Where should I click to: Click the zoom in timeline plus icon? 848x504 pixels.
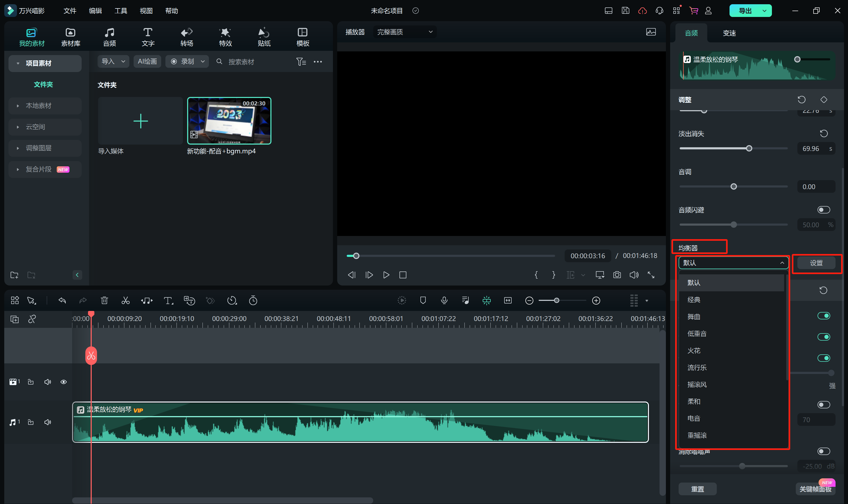click(596, 301)
